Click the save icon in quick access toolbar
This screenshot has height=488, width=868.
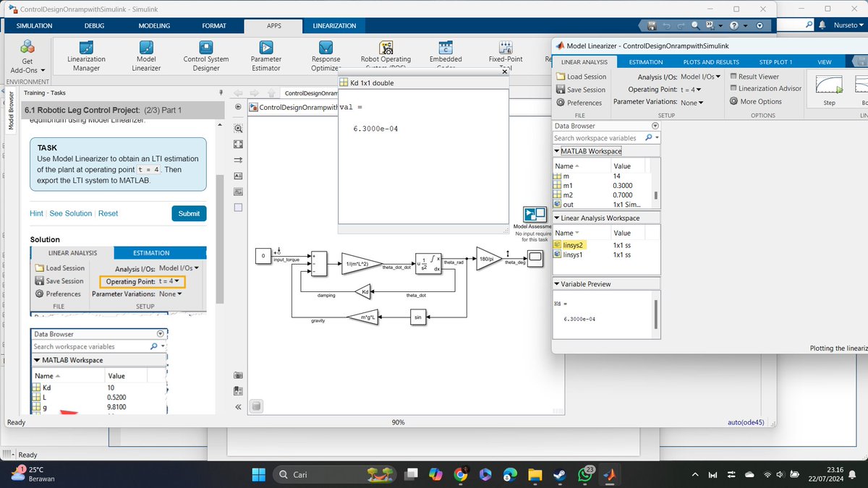(x=652, y=25)
